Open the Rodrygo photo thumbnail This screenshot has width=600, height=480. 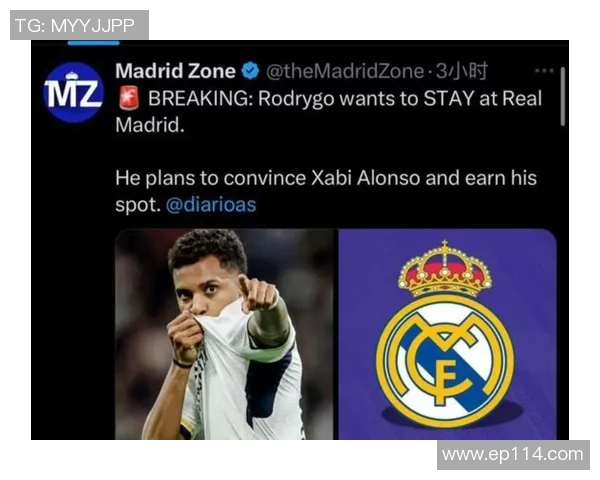coord(224,334)
